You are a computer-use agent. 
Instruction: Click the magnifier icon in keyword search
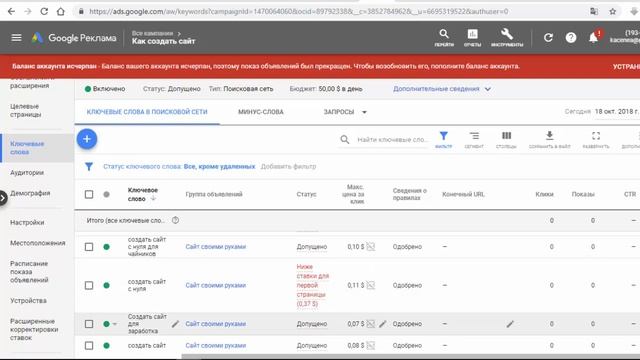pyautogui.click(x=345, y=140)
